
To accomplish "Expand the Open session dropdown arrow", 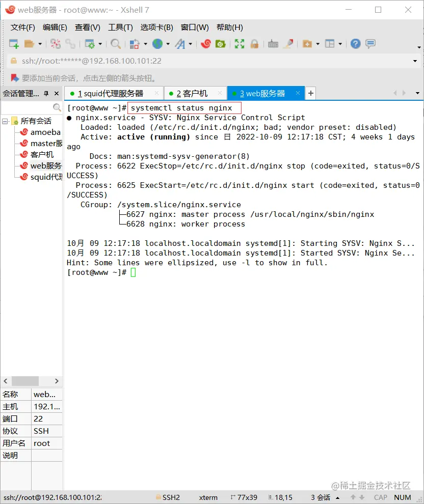I will tap(40, 44).
